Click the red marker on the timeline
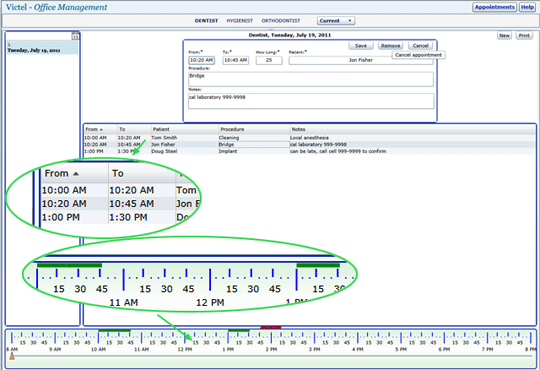The width and height of the screenshot is (540, 370). (271, 327)
